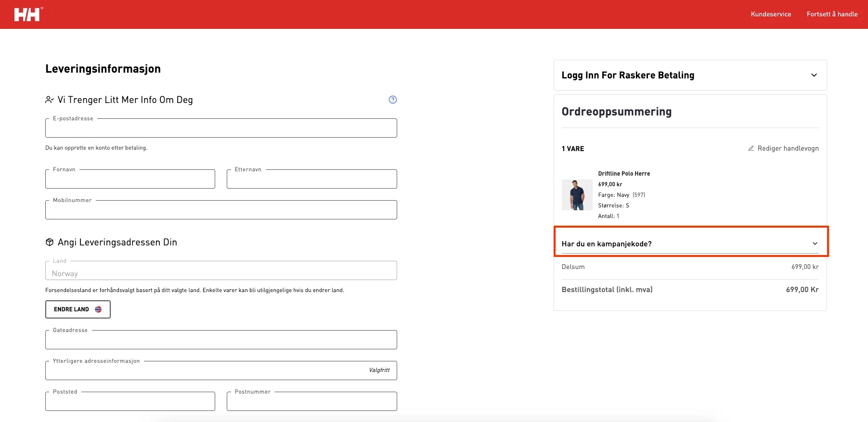Screen dimensions: 868x422
Task: Click the 1 VARE label
Action: tap(572, 149)
